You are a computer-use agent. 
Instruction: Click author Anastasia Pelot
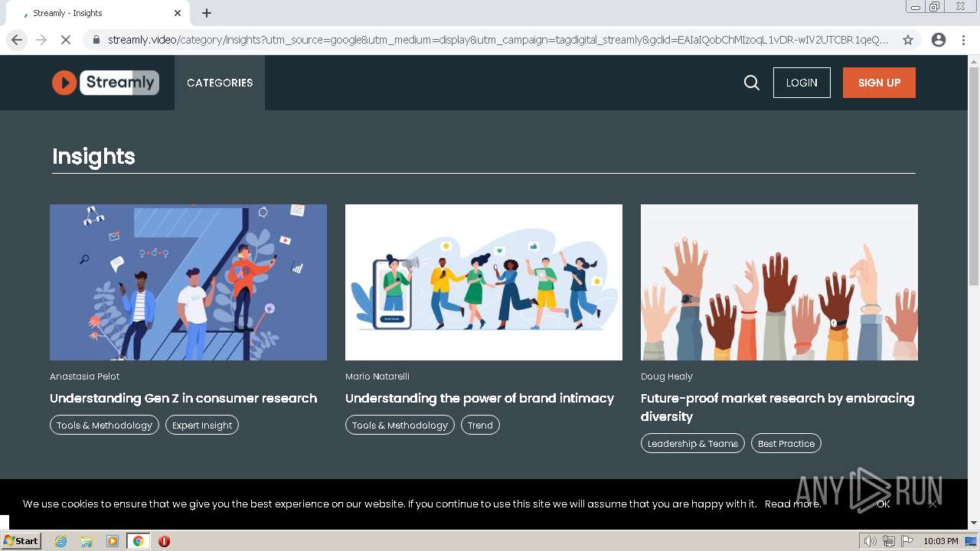click(85, 377)
